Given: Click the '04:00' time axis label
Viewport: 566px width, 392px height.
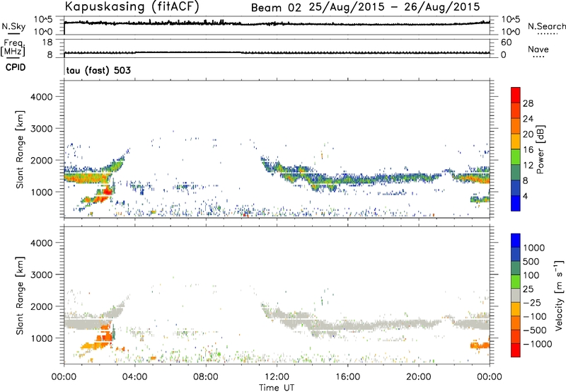Looking at the screenshot, I should click(x=134, y=377).
